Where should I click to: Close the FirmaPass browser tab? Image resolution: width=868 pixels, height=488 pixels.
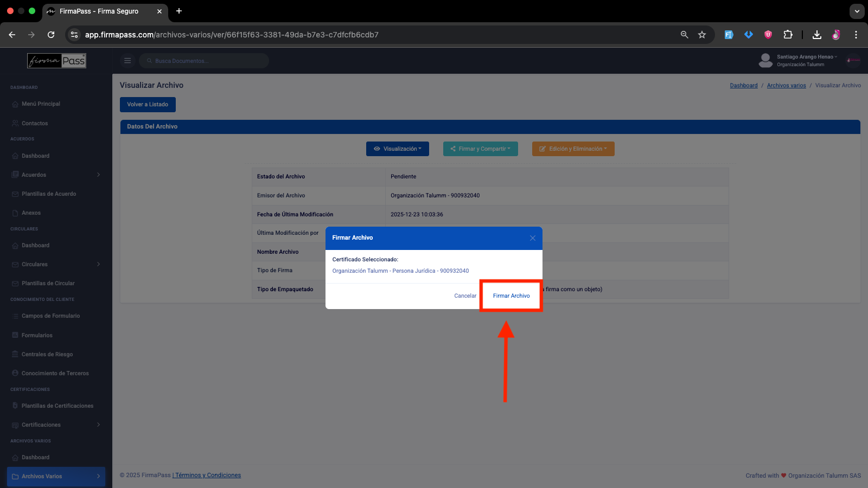tap(159, 11)
